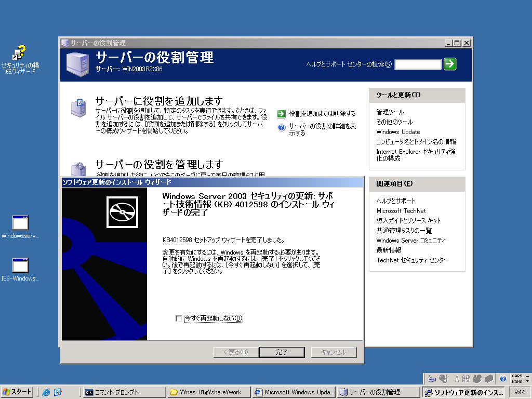Toggle the KANA indicator in the language bar

(x=516, y=381)
